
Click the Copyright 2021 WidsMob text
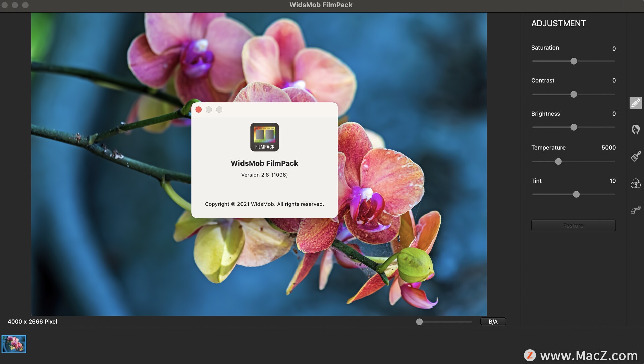[264, 204]
